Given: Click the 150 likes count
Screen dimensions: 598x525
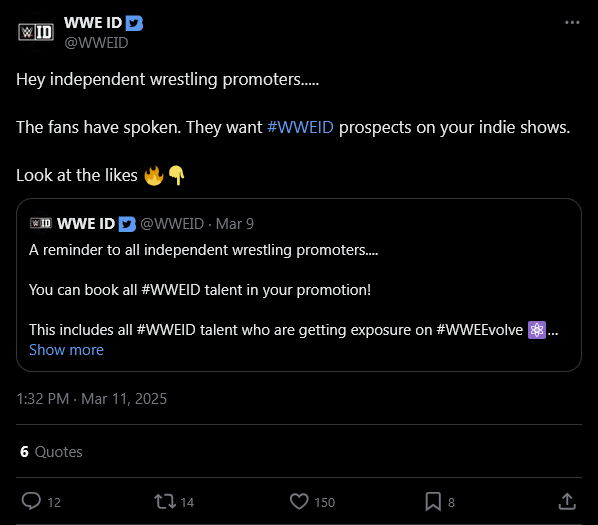Looking at the screenshot, I should (x=325, y=503).
